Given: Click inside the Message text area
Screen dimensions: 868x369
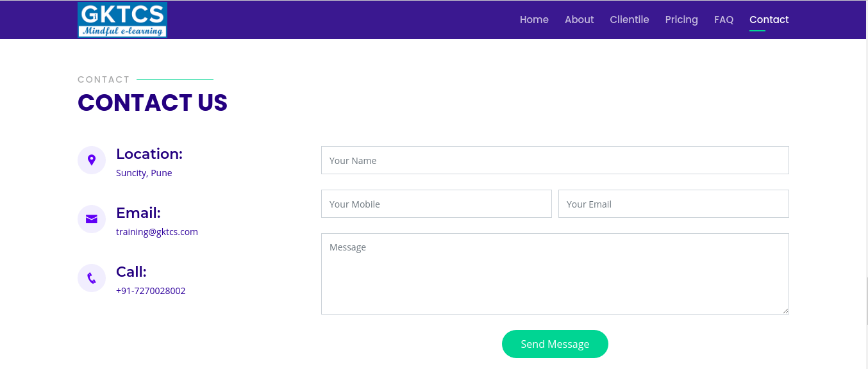Looking at the screenshot, I should coord(555,274).
